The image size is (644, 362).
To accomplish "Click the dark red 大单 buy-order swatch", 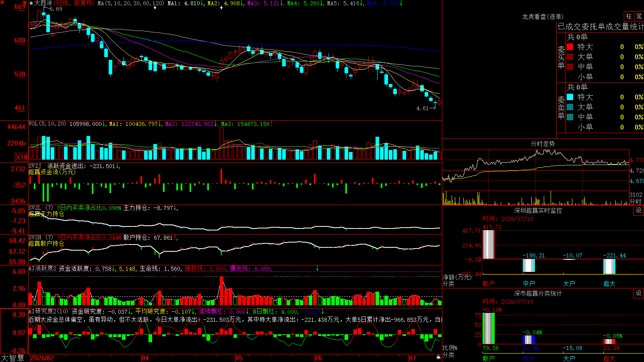I will click(x=570, y=57).
